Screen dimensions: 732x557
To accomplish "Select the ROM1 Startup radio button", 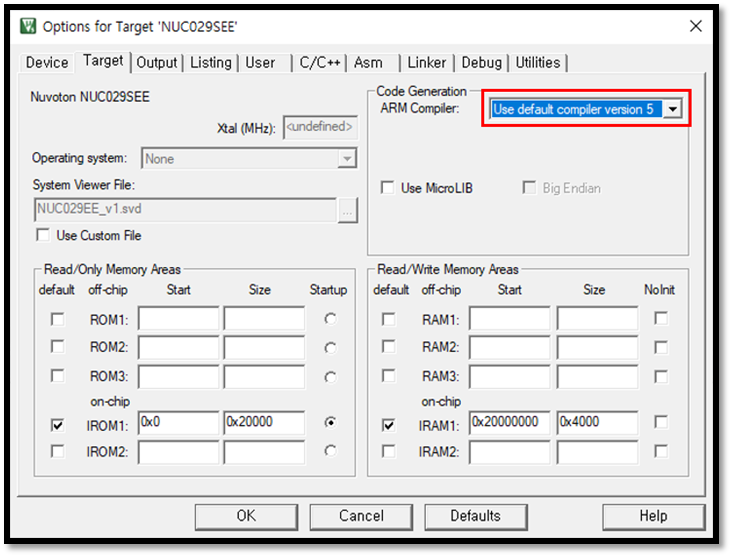I will [x=330, y=319].
